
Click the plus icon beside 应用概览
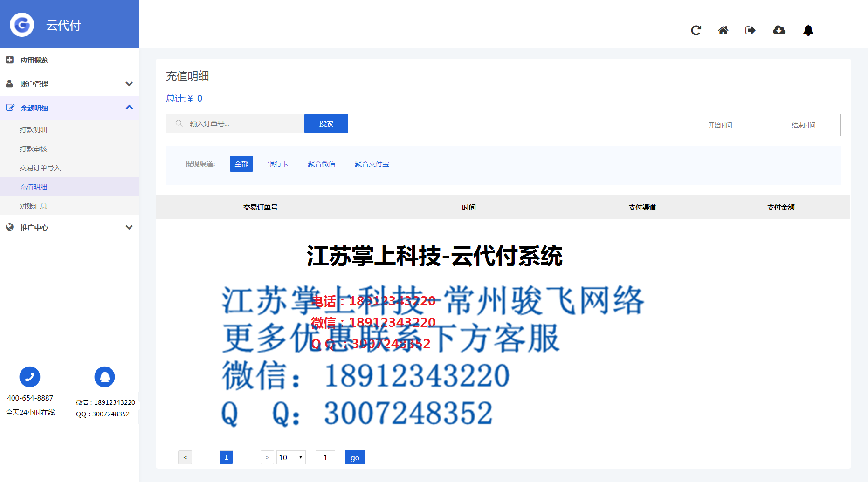click(x=9, y=60)
